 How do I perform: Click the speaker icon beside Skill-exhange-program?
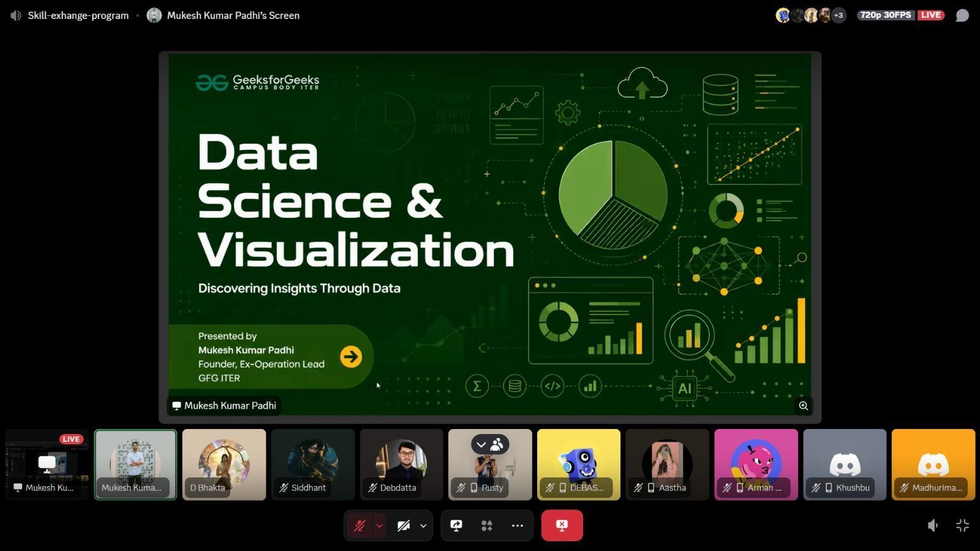click(16, 15)
